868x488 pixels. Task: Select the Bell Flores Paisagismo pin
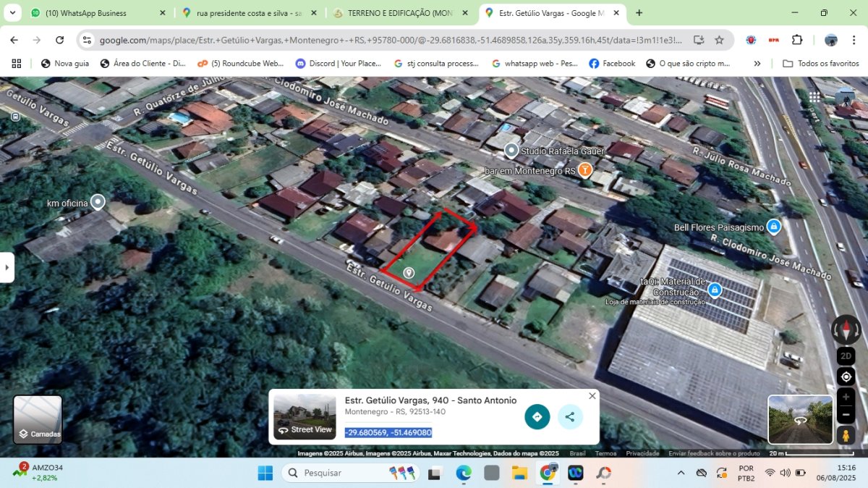tap(774, 227)
